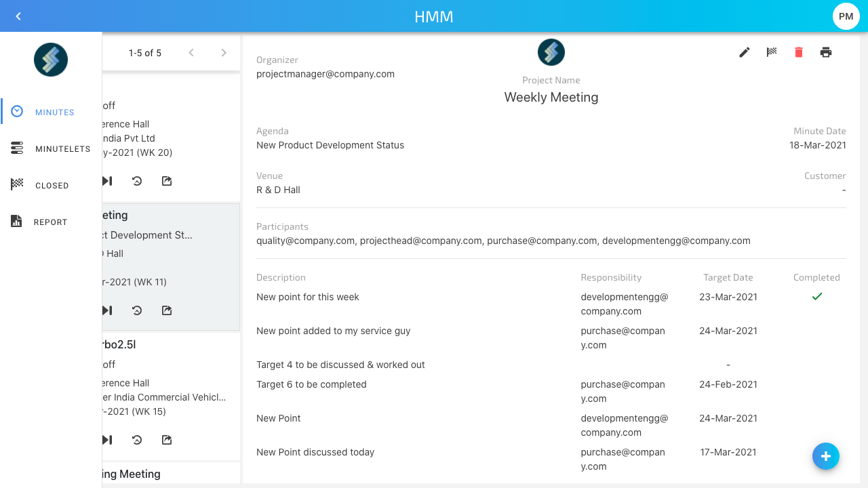Select 'Target 4 to be discussed & worked out'
Image resolution: width=868 pixels, height=488 pixels.
[340, 365]
